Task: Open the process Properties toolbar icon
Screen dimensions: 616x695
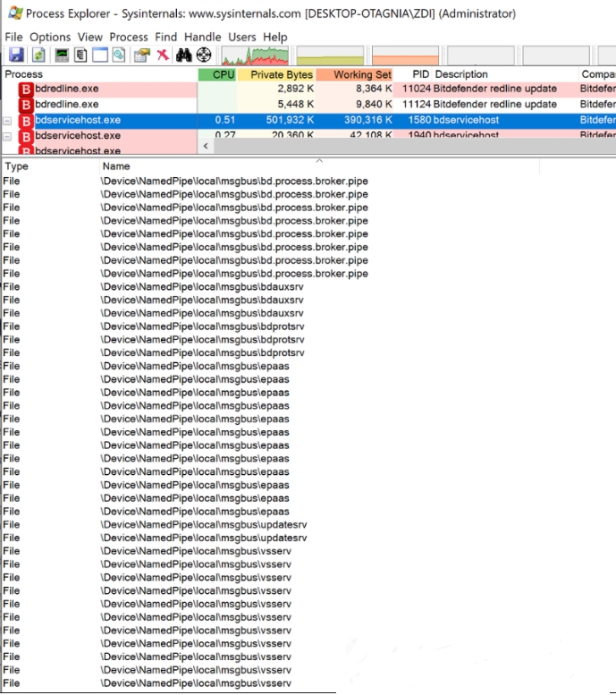Action: (x=142, y=55)
